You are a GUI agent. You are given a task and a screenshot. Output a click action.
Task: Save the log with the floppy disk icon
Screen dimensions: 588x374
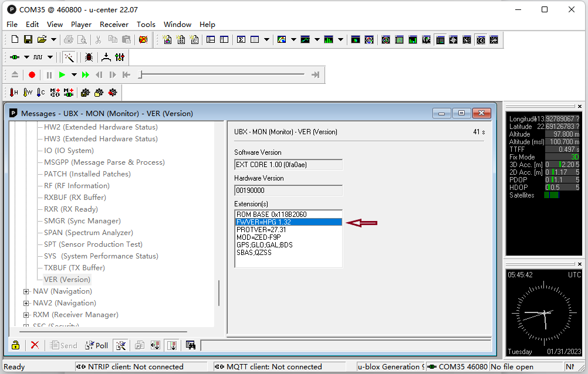[28, 39]
